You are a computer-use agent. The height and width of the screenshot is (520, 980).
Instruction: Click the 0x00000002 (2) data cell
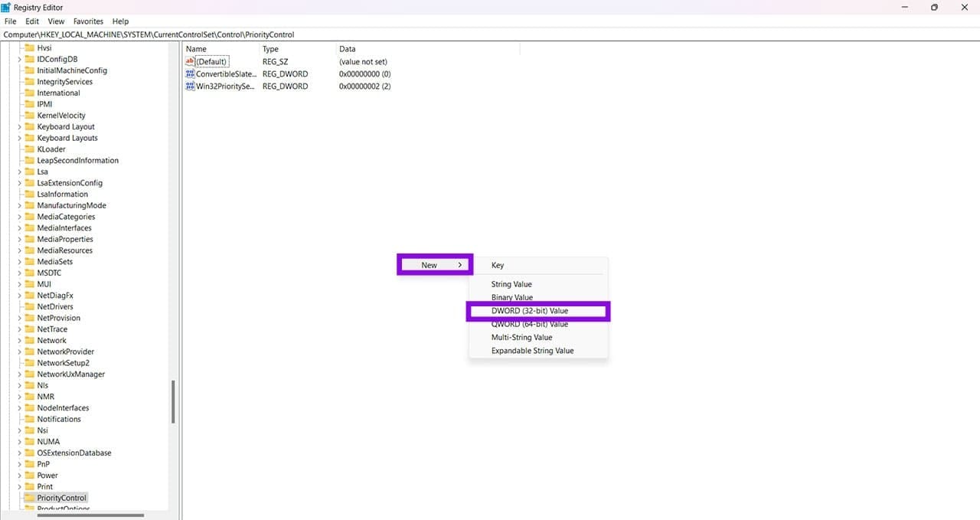tap(365, 87)
